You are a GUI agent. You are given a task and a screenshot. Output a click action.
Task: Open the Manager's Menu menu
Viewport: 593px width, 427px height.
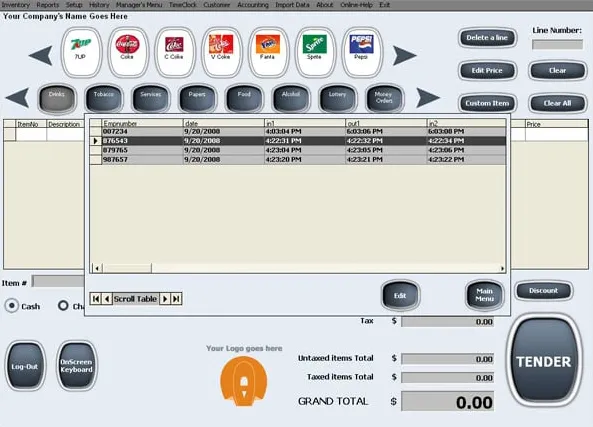pyautogui.click(x=139, y=5)
